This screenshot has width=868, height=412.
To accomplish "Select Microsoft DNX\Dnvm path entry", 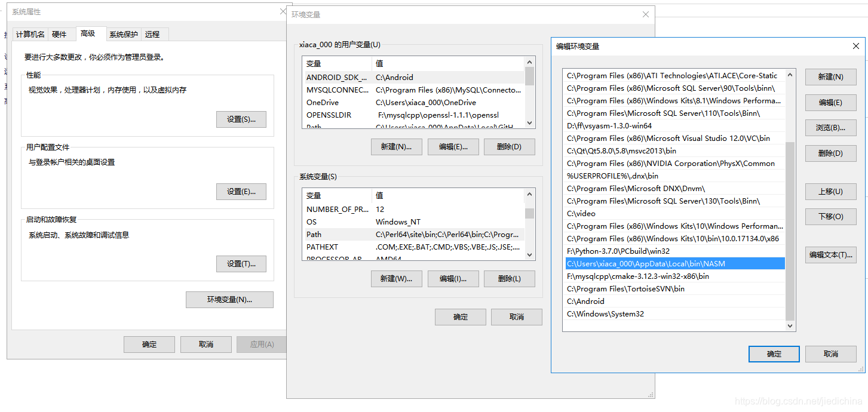I will point(675,188).
